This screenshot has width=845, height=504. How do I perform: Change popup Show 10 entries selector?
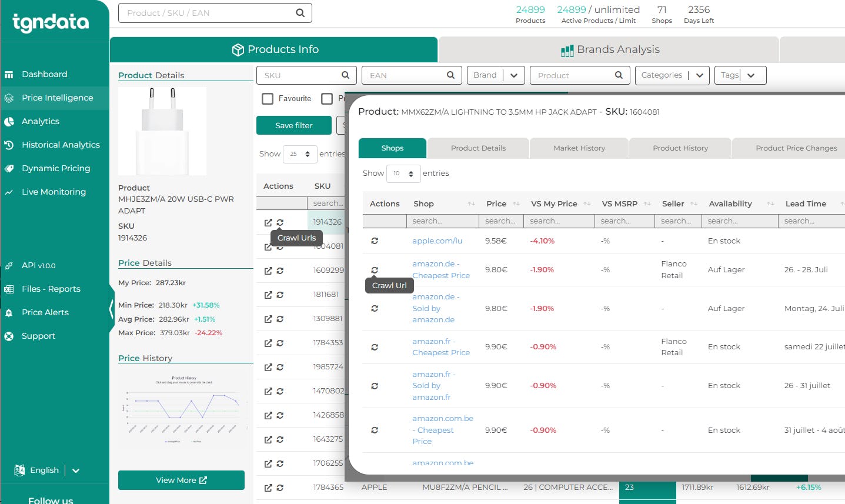[x=403, y=173]
